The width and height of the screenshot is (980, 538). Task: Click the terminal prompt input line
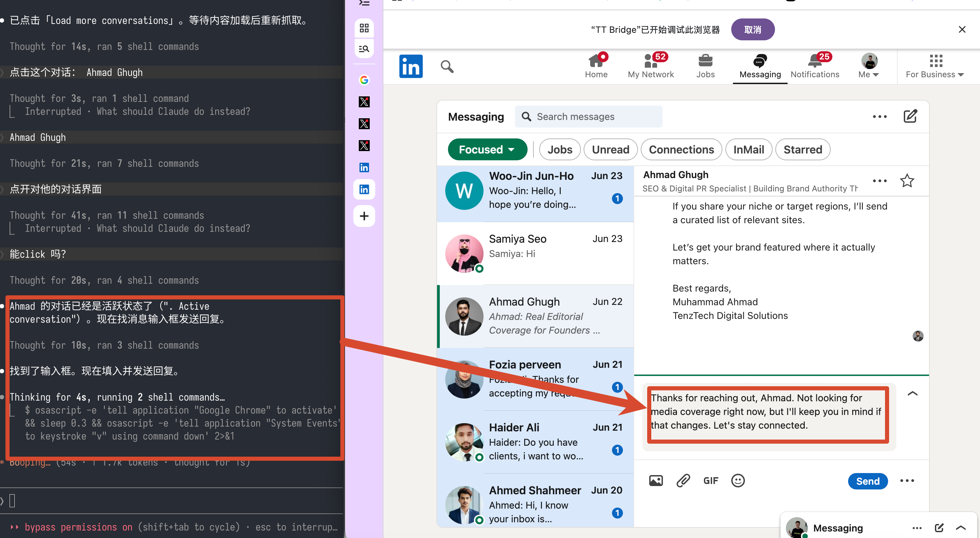pyautogui.click(x=171, y=500)
